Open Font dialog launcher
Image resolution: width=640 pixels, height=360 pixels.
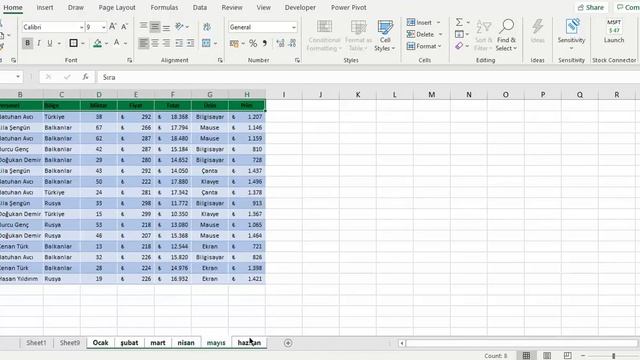[x=129, y=60]
